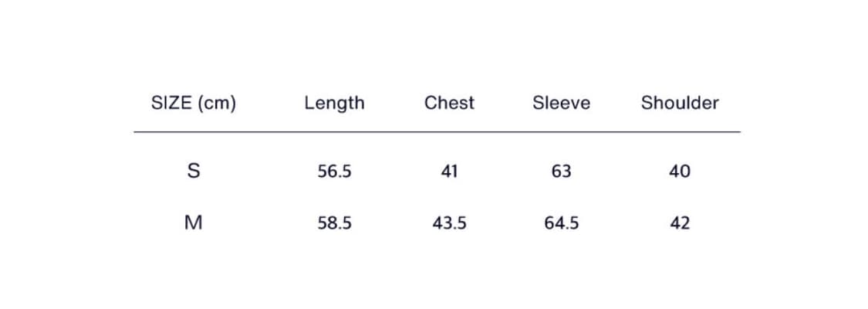Select the shoulder value 40
The width and height of the screenshot is (868, 309).
[679, 171]
